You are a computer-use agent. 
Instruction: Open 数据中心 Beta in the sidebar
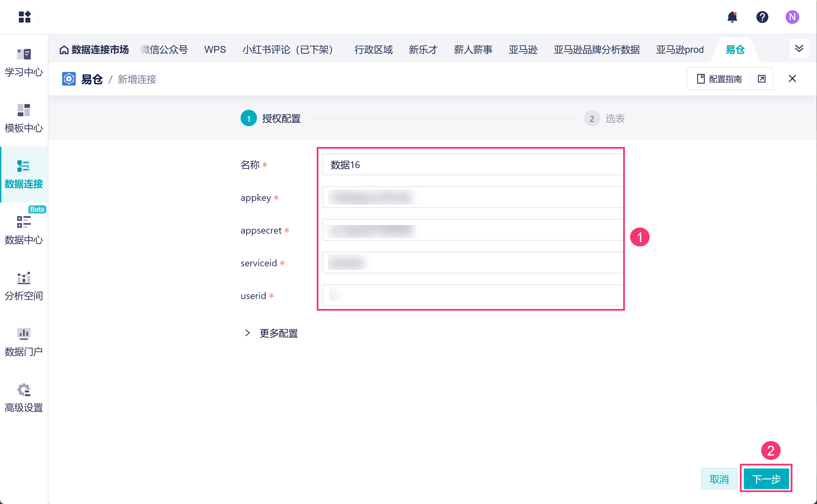coord(24,230)
